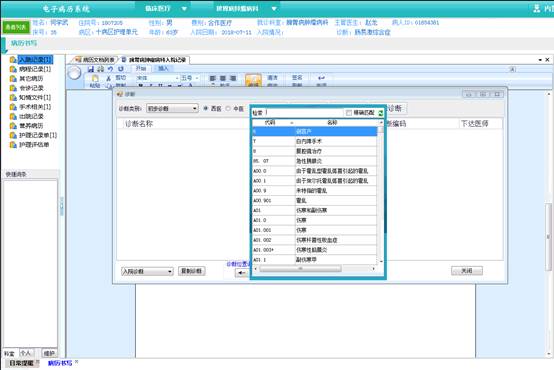Viewport: 554px width, 370px height.
Task: Click the 诊断 dialog title icon
Action: [119, 94]
